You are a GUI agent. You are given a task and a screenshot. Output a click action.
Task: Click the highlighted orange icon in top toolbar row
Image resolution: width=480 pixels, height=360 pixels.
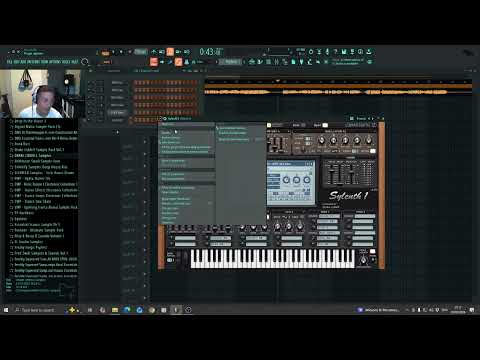[170, 52]
